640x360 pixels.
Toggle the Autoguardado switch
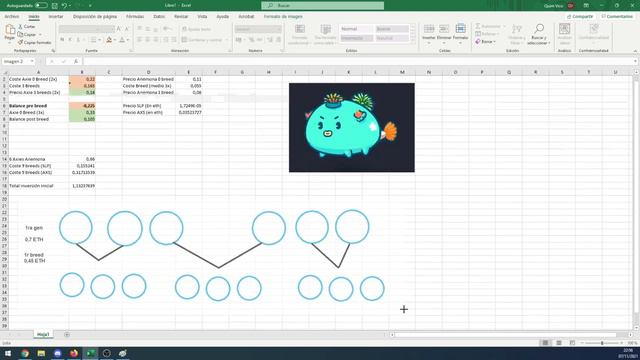click(x=41, y=6)
